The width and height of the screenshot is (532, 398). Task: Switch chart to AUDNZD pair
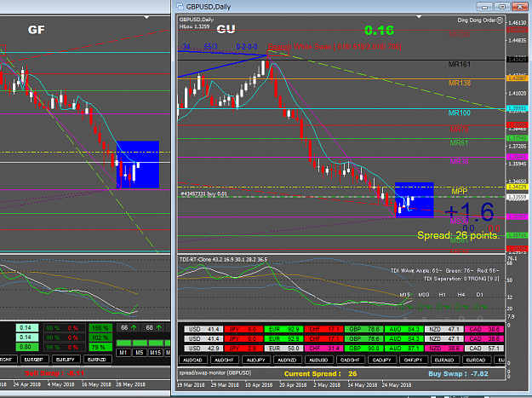pyautogui.click(x=287, y=360)
